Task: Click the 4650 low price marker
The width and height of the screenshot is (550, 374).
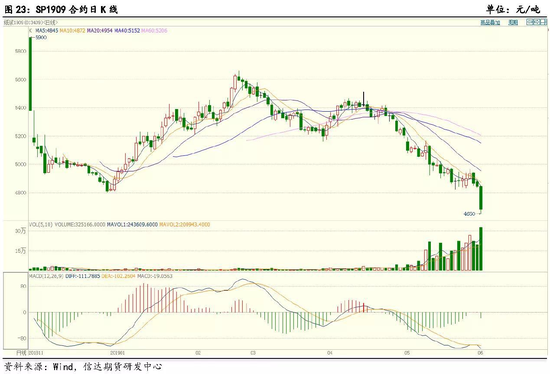Action: [x=469, y=214]
